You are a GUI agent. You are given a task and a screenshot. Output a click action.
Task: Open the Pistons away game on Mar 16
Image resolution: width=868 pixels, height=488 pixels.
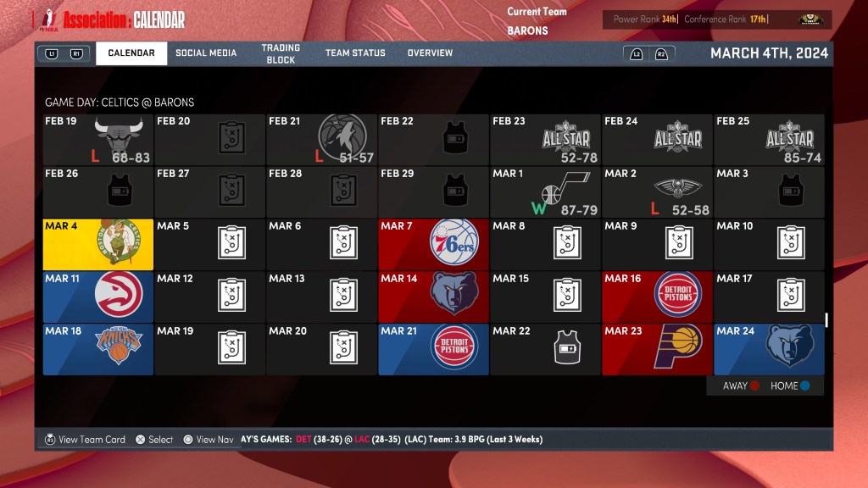point(677,295)
